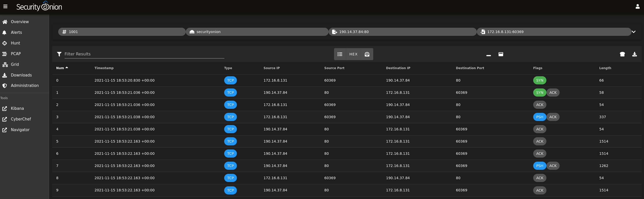
Task: Click the Grid network icon
Action: pos(5,65)
